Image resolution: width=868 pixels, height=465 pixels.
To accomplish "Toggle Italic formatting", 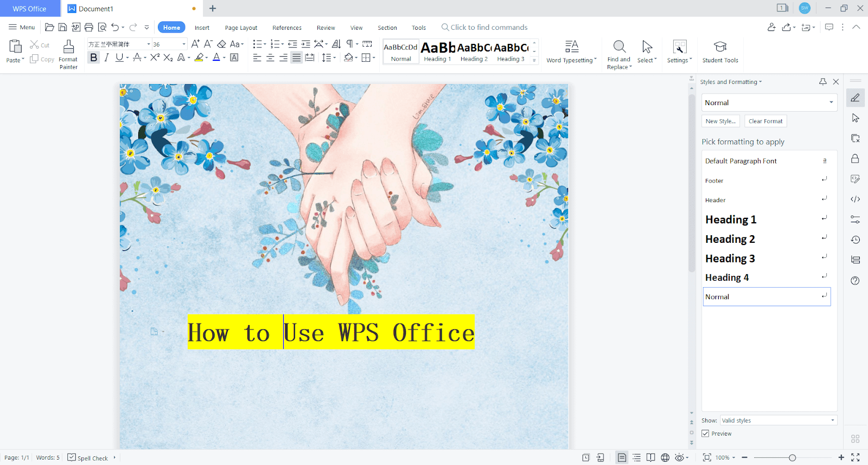I will [x=106, y=57].
